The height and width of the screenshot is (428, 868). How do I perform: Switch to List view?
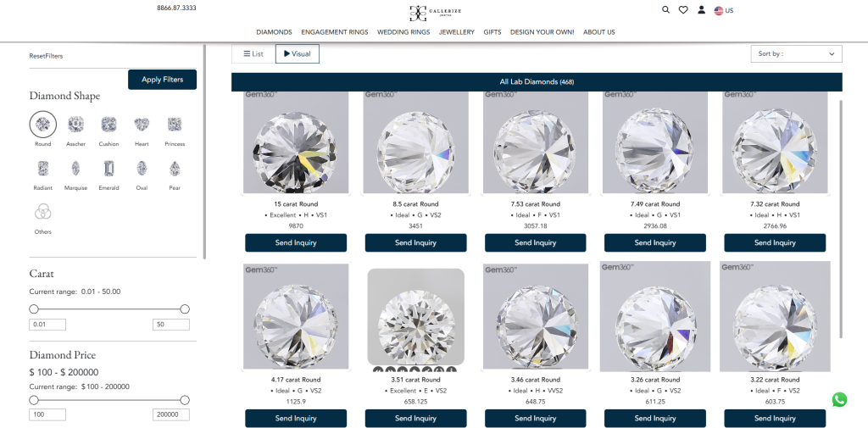pos(253,53)
